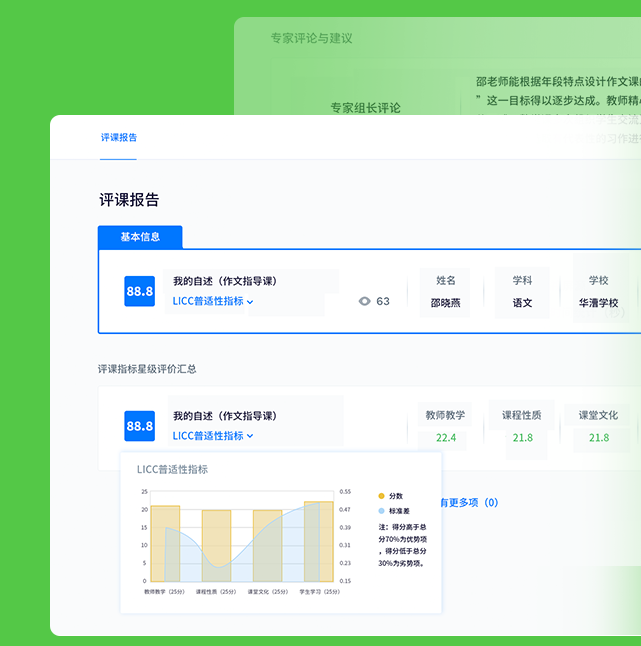The width and height of the screenshot is (641, 646).
Task: Select the 课程性质 score 21.8
Action: 522,438
